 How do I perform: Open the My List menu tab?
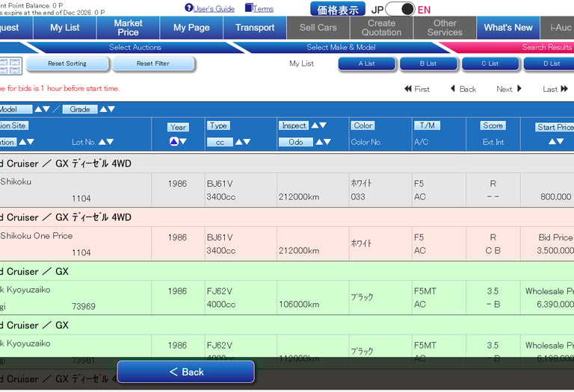(65, 28)
